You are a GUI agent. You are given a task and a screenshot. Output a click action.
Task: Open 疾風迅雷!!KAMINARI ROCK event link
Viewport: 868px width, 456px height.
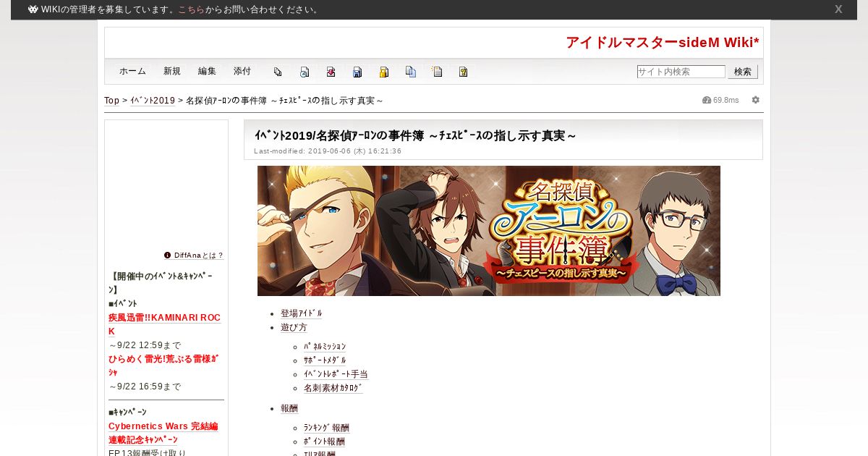click(164, 324)
